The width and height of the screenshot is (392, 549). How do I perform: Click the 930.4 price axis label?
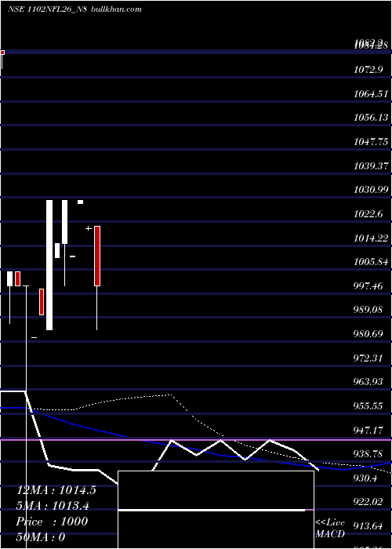pos(366,478)
